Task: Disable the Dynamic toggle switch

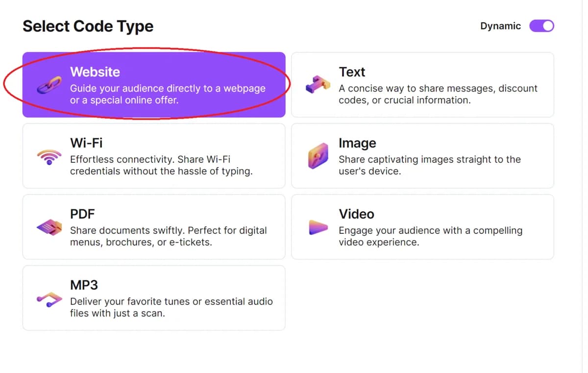Action: point(541,25)
